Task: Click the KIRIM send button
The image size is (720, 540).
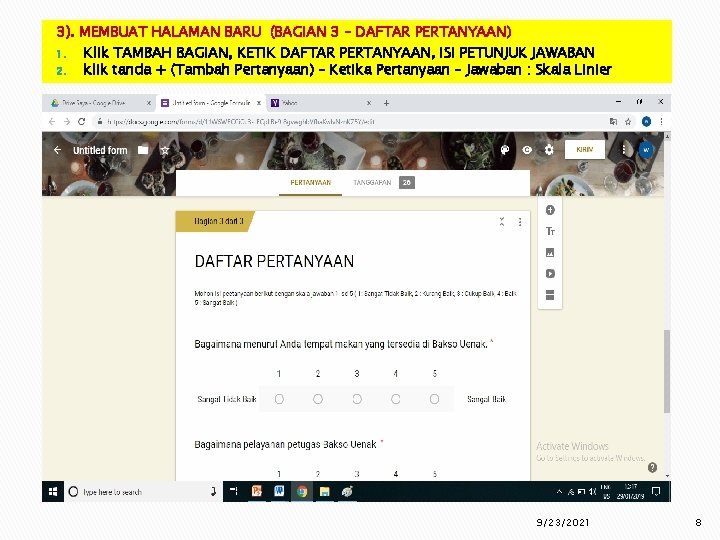Action: [585, 150]
